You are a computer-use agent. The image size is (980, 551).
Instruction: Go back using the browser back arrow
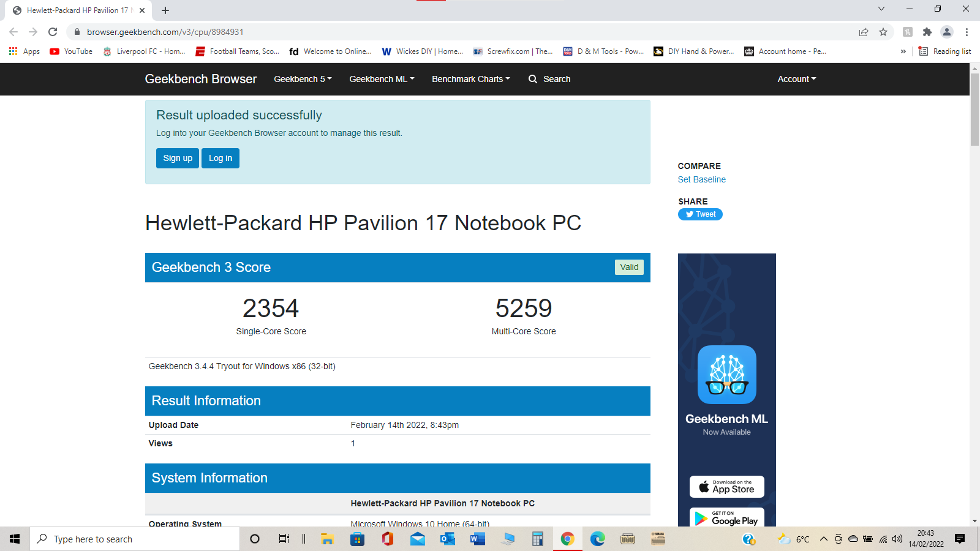13,32
